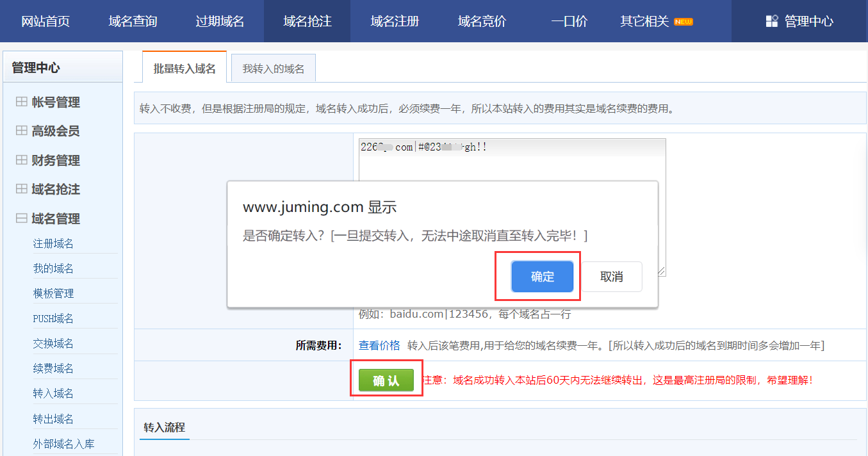Click the grid icon beside 管理中心
Viewport: 868px width, 456px height.
coord(773,20)
